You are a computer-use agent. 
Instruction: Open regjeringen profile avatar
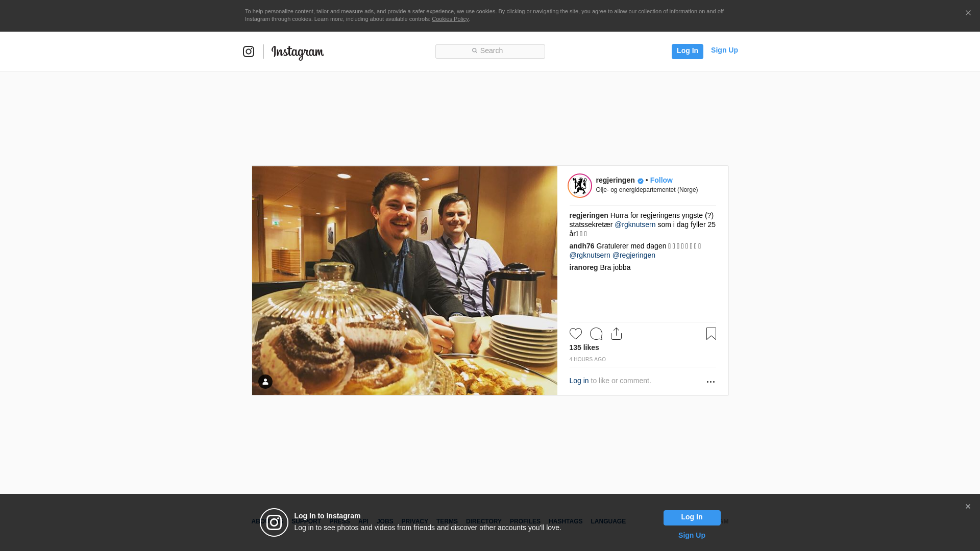point(579,186)
